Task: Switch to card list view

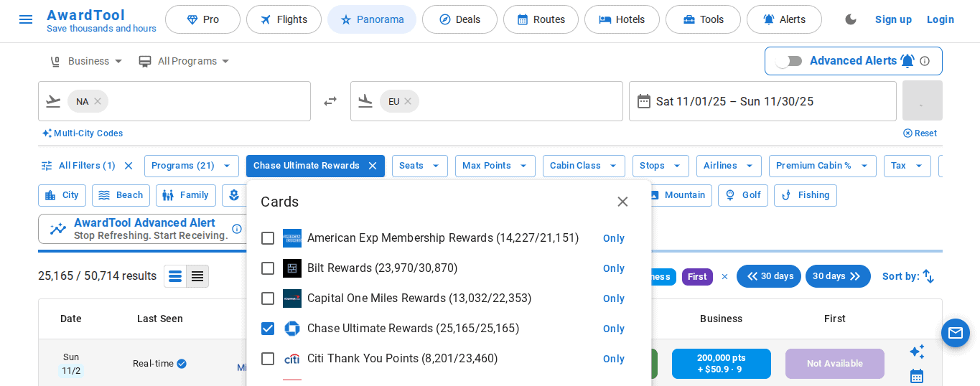Action: [x=175, y=276]
